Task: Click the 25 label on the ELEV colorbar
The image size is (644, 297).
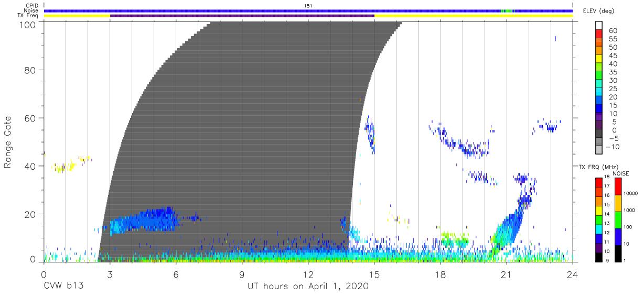Action: pos(613,89)
